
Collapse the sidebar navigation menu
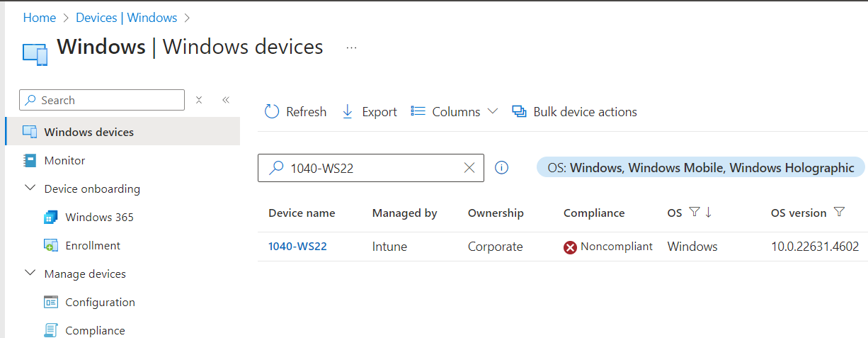(x=226, y=100)
